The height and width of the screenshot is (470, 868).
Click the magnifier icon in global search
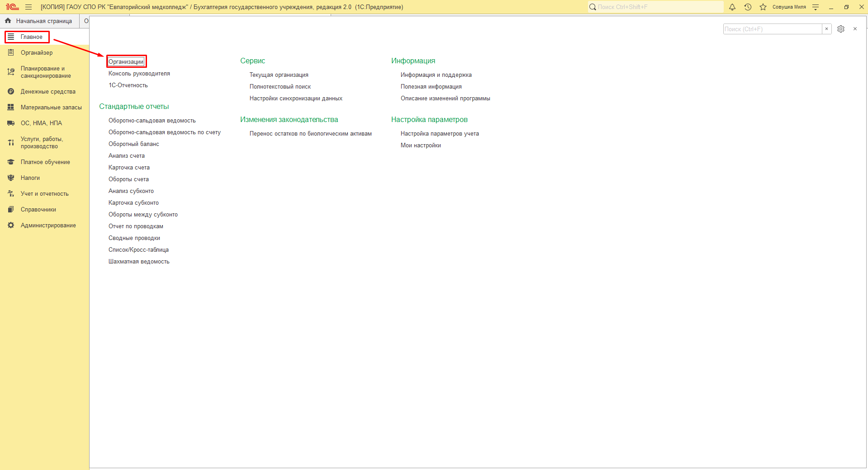[x=593, y=7]
